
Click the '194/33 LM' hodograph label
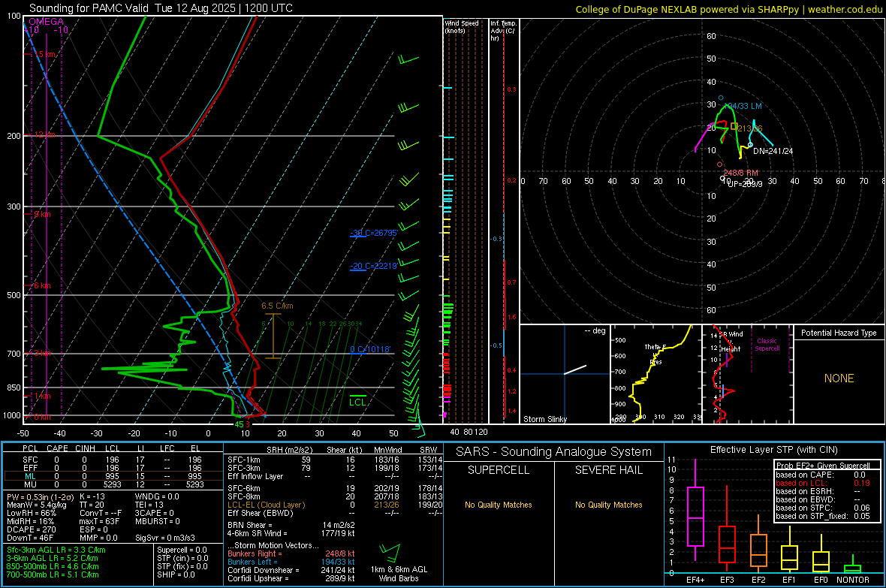pyautogui.click(x=743, y=106)
